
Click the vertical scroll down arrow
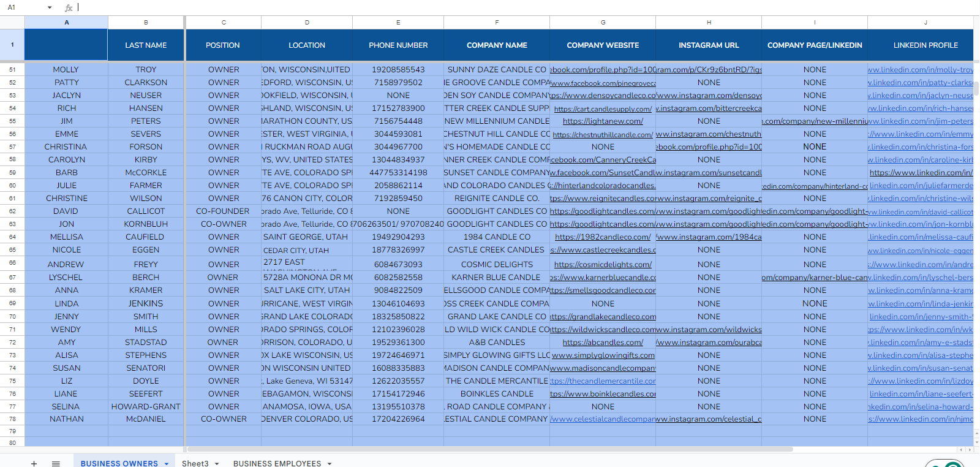click(x=976, y=441)
